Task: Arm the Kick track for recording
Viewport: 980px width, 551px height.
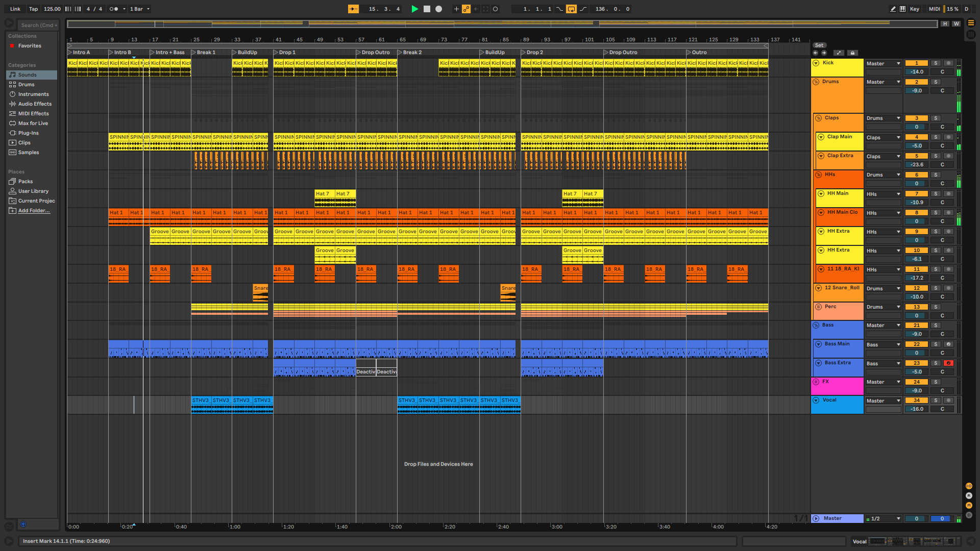Action: click(948, 63)
